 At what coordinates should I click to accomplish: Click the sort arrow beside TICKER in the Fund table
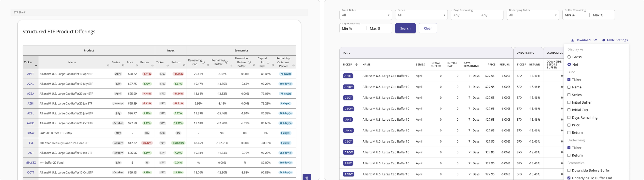356,65
